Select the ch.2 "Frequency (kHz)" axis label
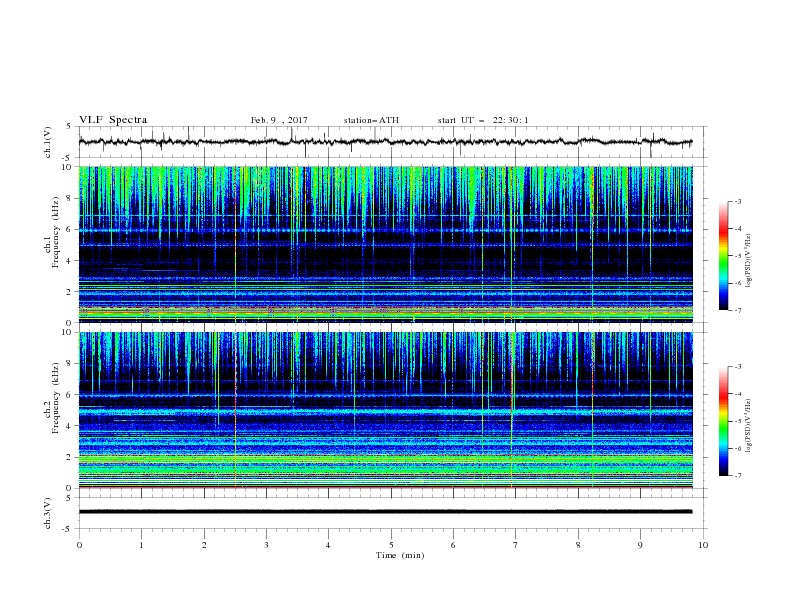 (x=56, y=398)
